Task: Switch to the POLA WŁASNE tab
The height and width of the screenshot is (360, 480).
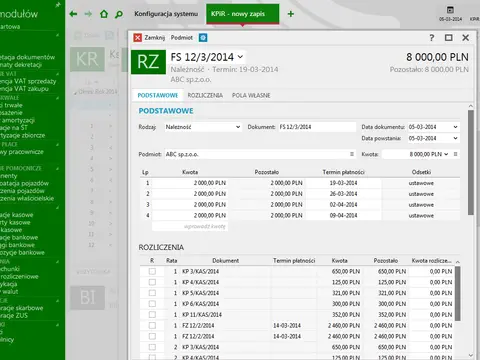Action: click(251, 95)
